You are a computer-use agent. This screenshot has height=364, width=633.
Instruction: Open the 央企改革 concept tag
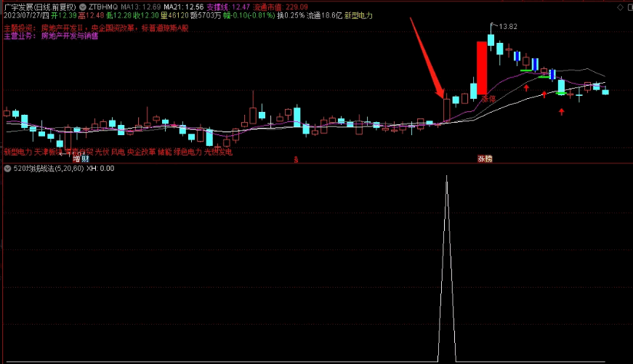[141, 152]
